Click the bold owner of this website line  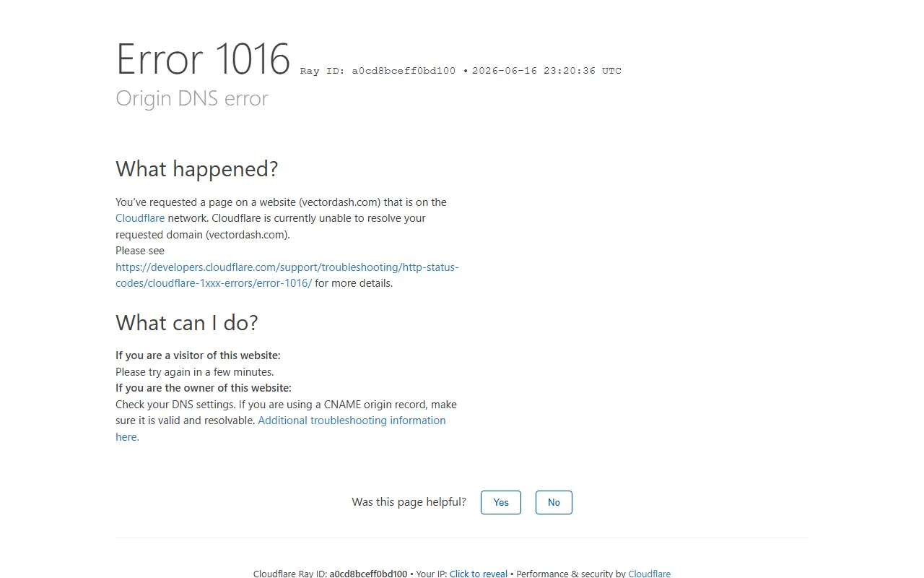click(204, 388)
